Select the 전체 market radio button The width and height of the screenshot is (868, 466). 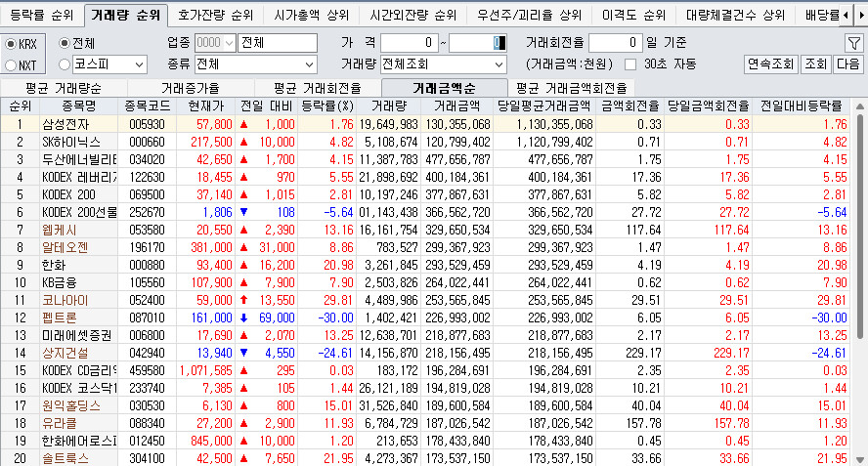pyautogui.click(x=65, y=43)
